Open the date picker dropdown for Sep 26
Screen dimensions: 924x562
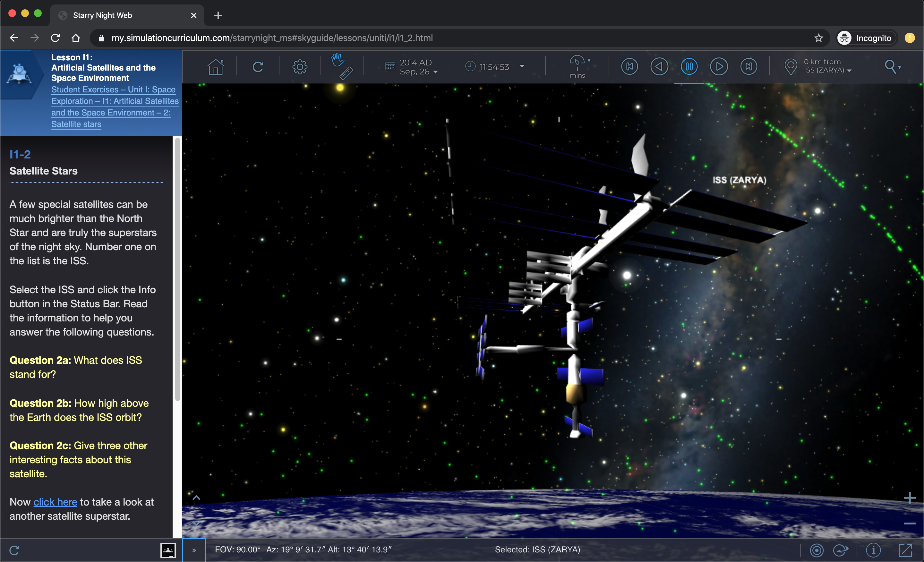pyautogui.click(x=436, y=72)
